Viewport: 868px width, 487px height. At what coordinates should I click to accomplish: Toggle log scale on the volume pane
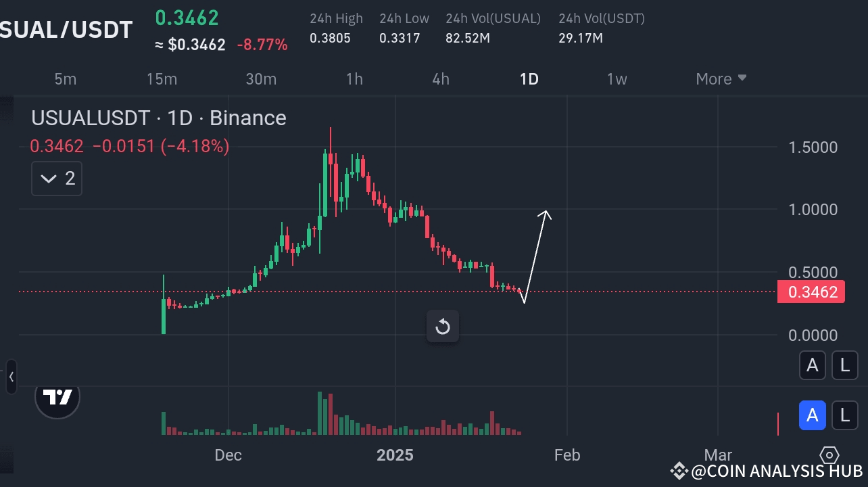click(845, 415)
